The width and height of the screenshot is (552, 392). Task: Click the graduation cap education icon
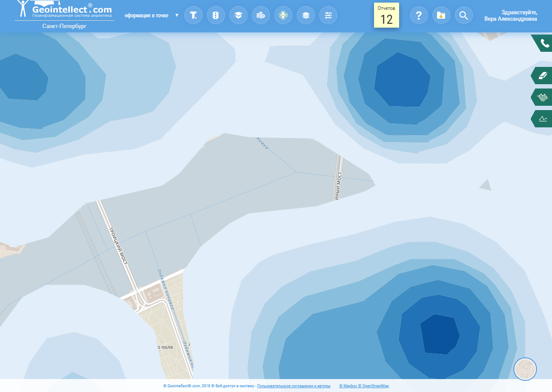click(238, 16)
